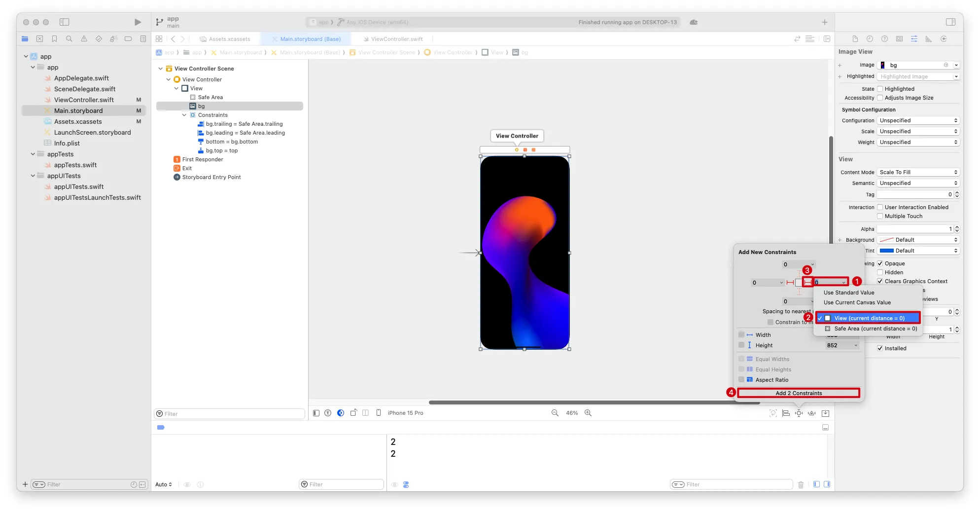Click the Add 2 Constraints button
The image size is (980, 512).
click(799, 393)
